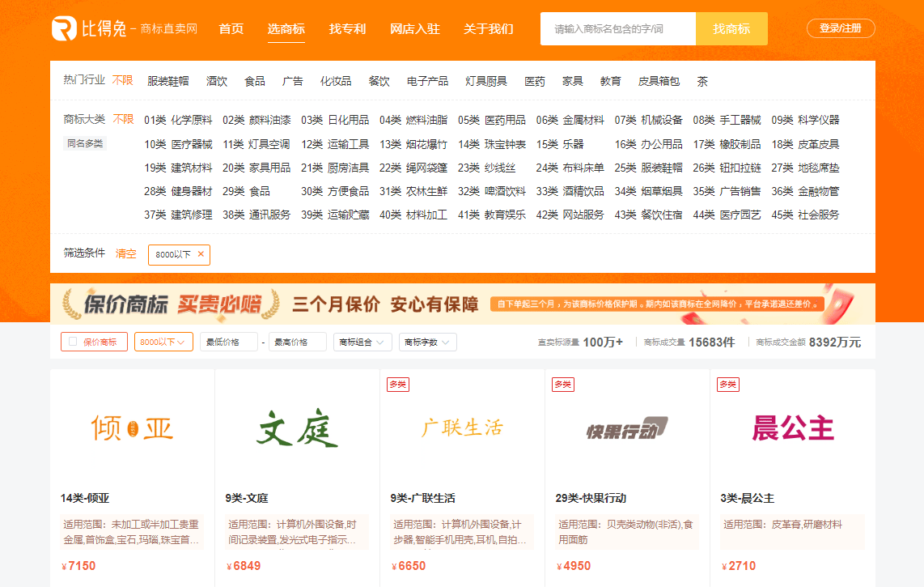Click the 多类 badge on 晨公主 card
Image resolution: width=924 pixels, height=587 pixels.
[x=727, y=385]
